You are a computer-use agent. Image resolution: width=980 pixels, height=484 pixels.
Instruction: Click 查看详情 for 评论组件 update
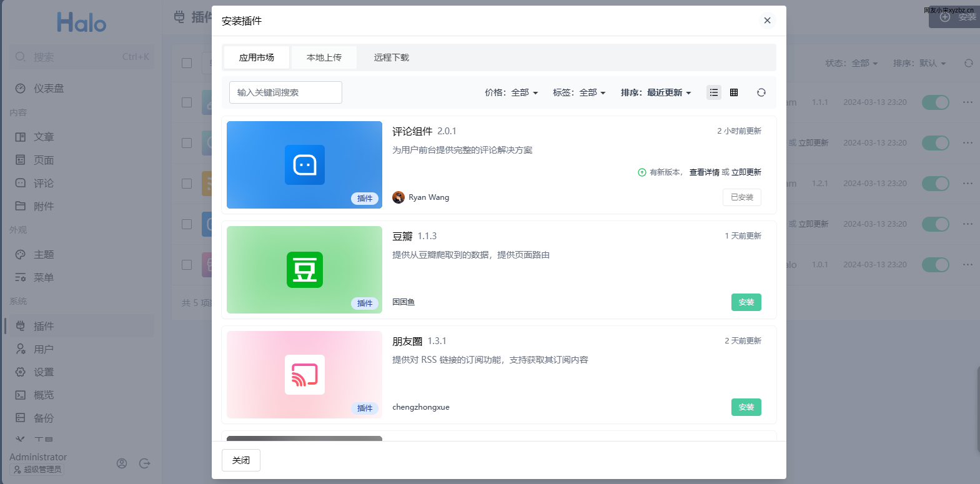[x=705, y=172]
